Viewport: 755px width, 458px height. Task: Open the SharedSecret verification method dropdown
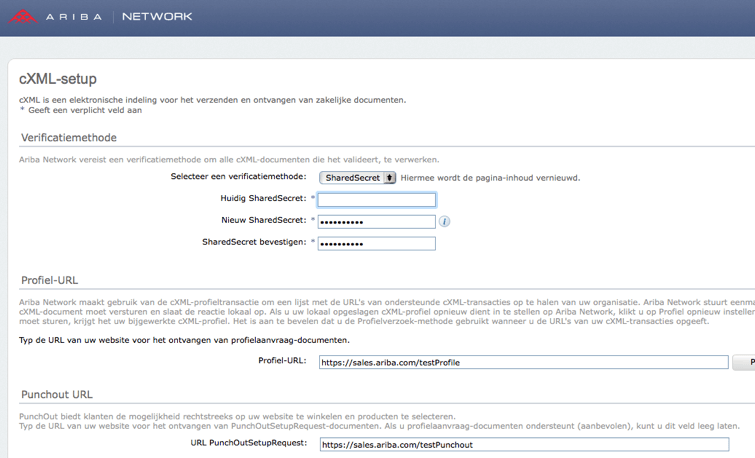click(x=357, y=178)
